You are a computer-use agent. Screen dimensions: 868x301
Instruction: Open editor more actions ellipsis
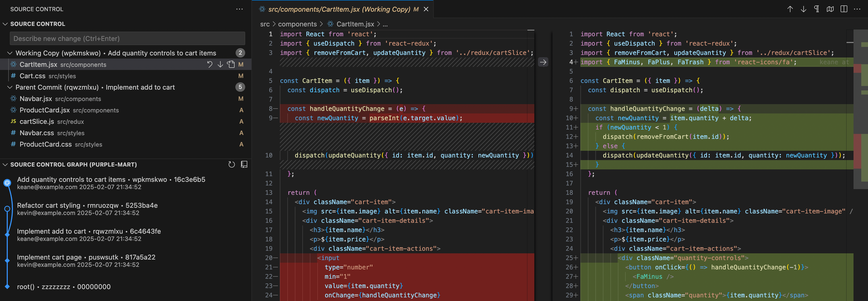857,9
